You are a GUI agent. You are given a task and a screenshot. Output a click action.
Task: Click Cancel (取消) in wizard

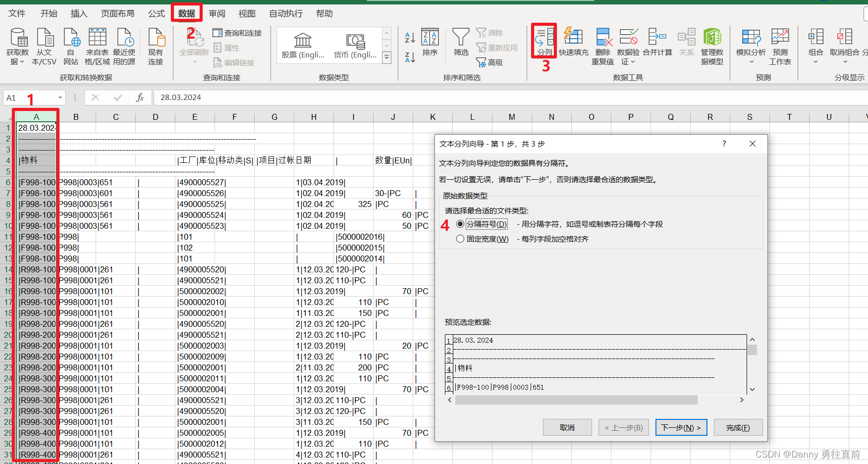pos(567,427)
